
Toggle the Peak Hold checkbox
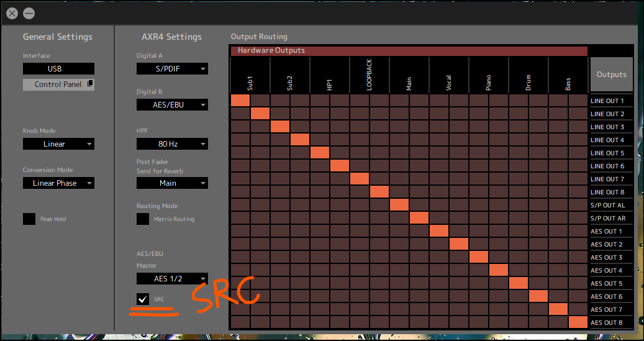tap(29, 219)
